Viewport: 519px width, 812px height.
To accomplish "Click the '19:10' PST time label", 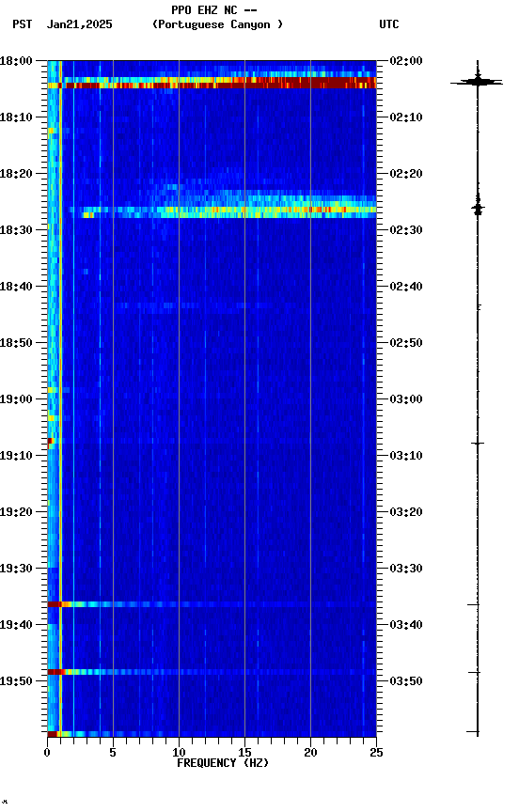I will [16, 456].
